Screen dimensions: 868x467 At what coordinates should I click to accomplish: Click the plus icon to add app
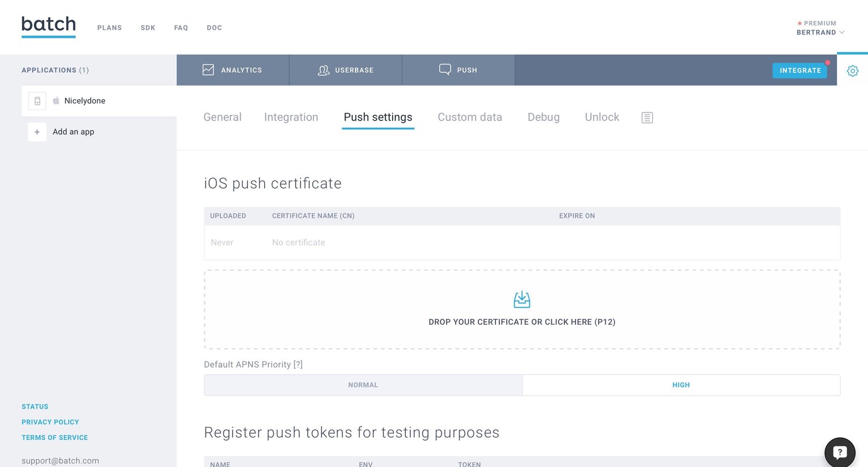[x=37, y=132]
